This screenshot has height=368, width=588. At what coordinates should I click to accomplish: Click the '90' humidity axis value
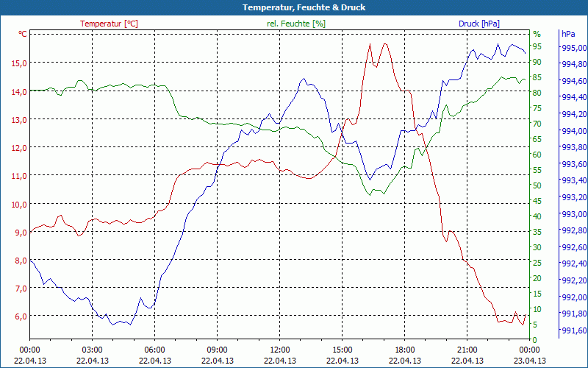click(x=537, y=62)
